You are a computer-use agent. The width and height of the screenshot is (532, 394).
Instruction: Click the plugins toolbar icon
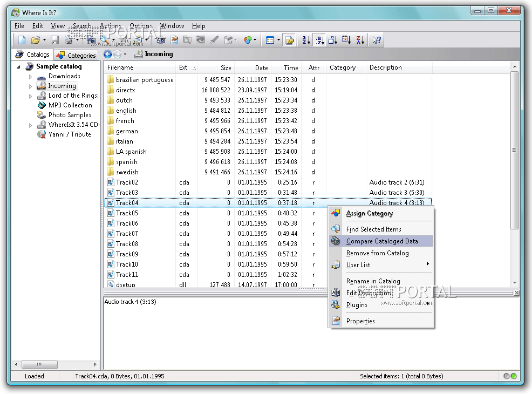(228, 40)
